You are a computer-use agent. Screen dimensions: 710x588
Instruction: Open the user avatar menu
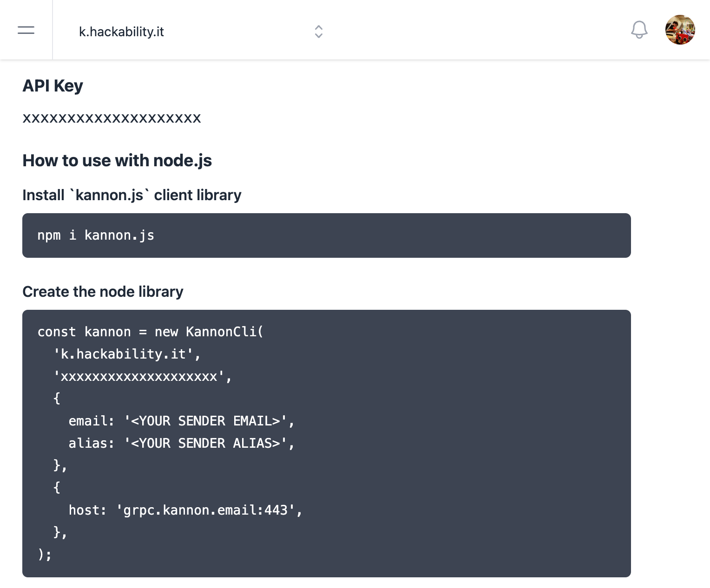pyautogui.click(x=680, y=30)
